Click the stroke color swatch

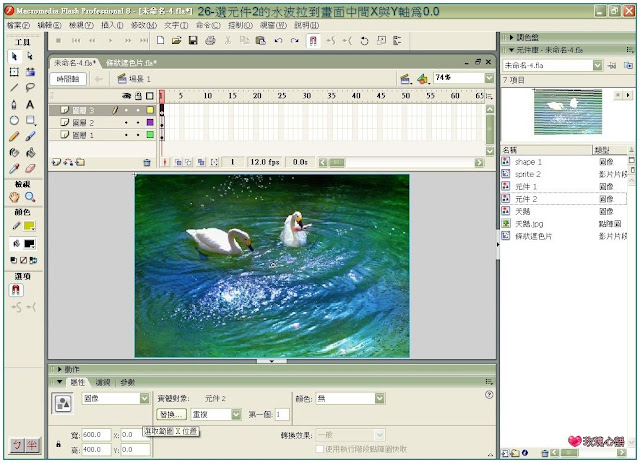[x=29, y=226]
